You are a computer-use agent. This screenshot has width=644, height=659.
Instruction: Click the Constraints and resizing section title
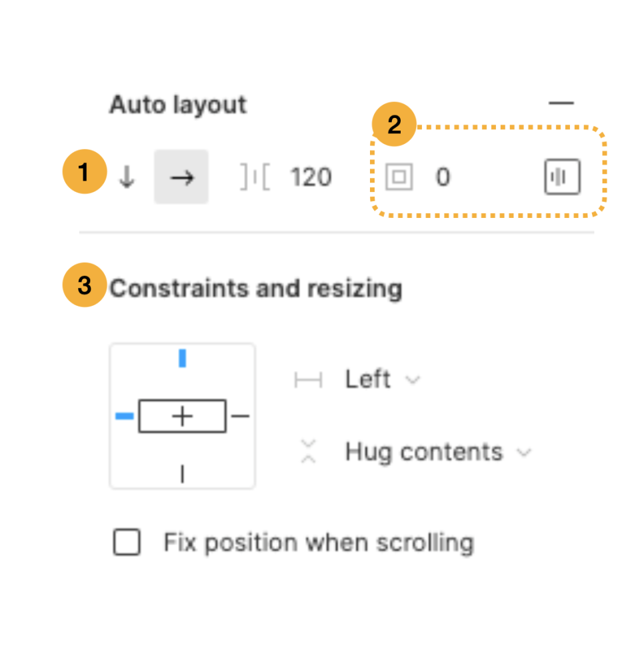[x=255, y=289]
